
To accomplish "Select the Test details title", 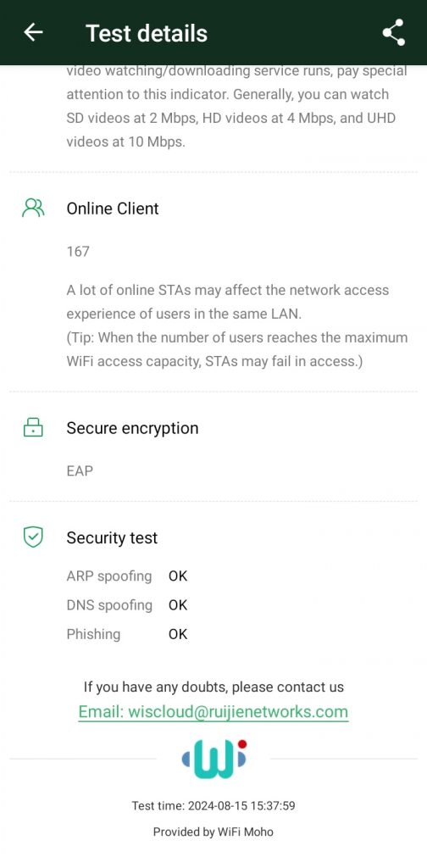I will [x=147, y=33].
